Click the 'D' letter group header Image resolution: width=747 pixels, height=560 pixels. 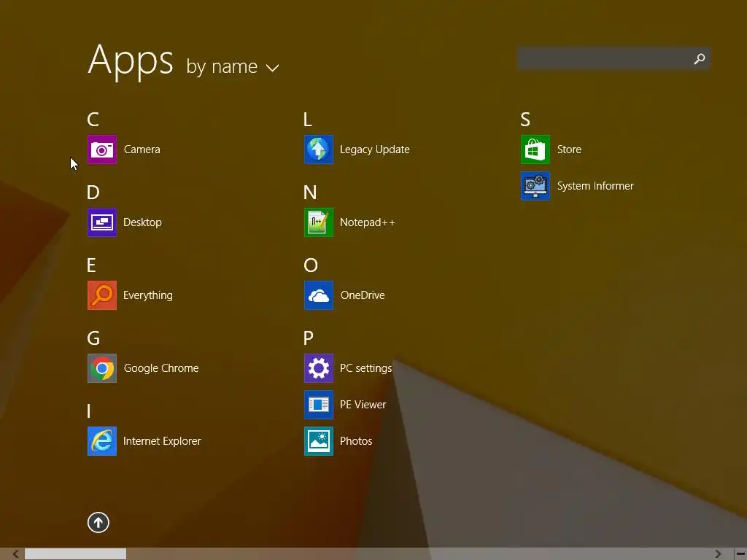[93, 192]
